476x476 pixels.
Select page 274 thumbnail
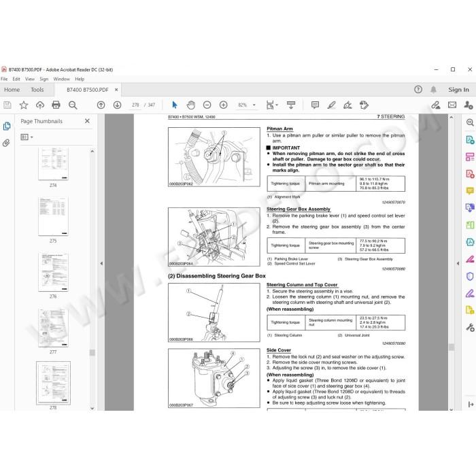[x=53, y=164]
